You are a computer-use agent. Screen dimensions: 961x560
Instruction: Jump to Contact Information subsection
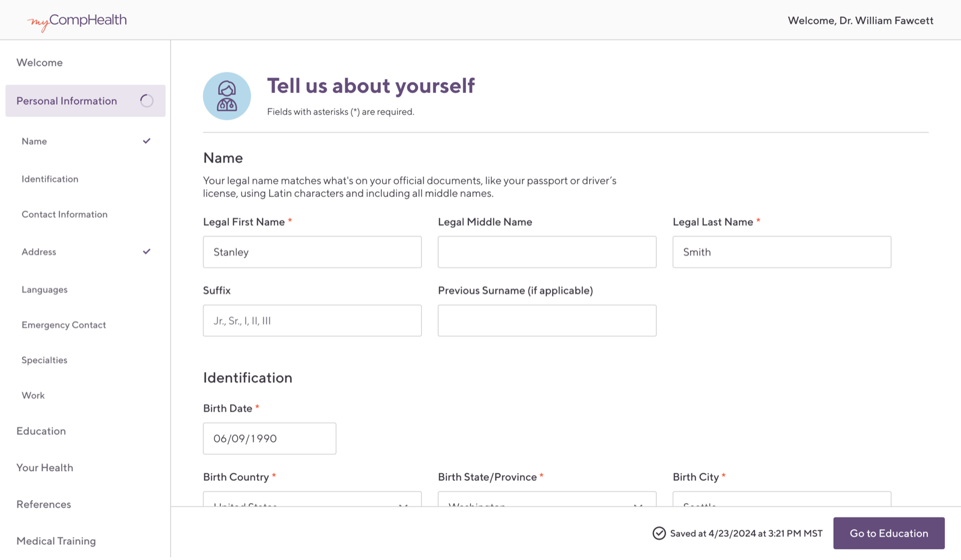click(64, 214)
